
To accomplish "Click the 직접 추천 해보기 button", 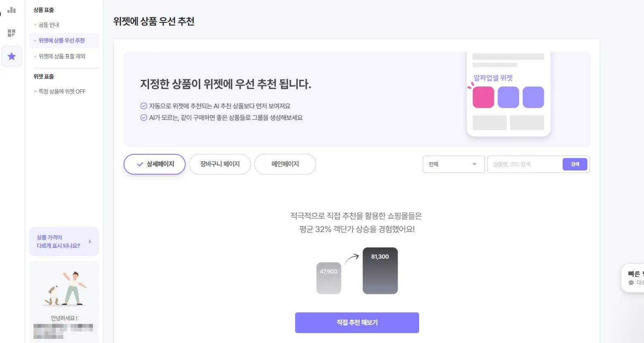I will [x=357, y=323].
